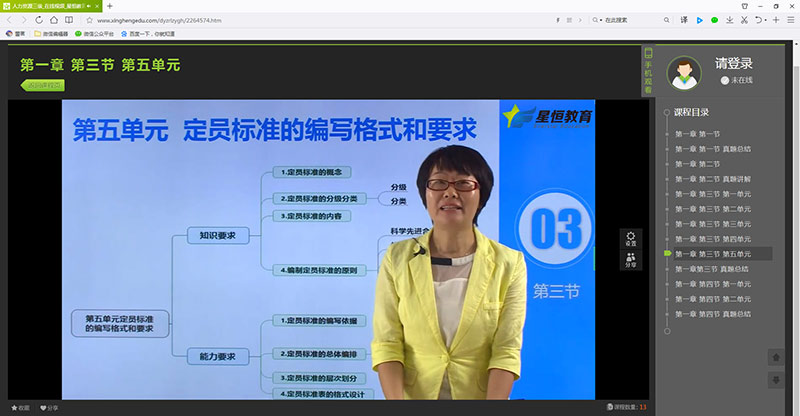Open lesson 第一章 第三节 第四单元
800x416 pixels.
tap(713, 239)
